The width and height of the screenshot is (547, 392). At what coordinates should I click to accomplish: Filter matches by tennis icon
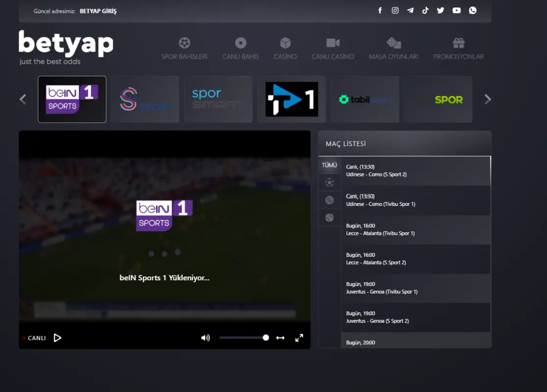(x=329, y=218)
